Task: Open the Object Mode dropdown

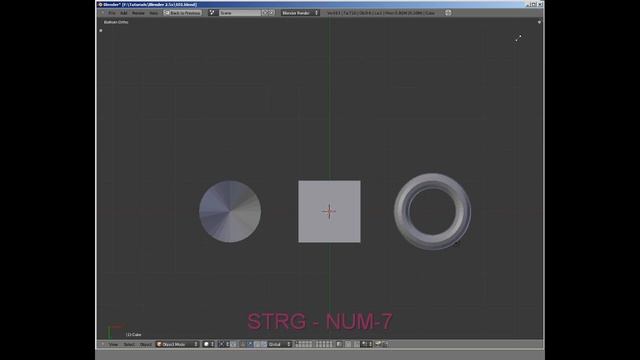Action: (178, 344)
